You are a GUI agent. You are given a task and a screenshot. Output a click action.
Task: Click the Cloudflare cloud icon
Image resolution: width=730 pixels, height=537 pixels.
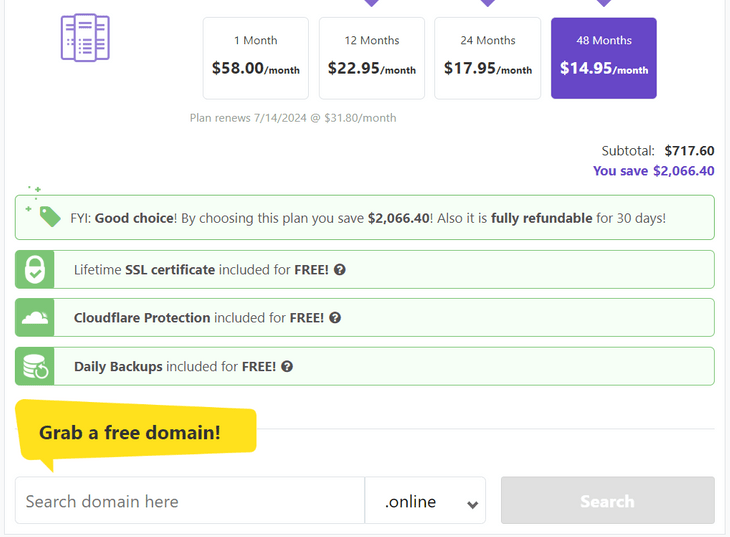[x=35, y=318]
